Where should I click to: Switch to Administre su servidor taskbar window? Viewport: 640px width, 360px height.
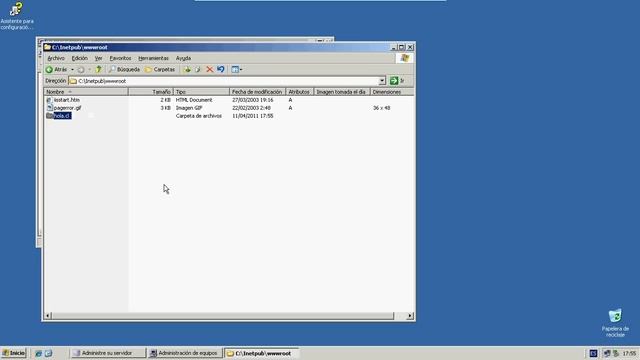(x=108, y=353)
